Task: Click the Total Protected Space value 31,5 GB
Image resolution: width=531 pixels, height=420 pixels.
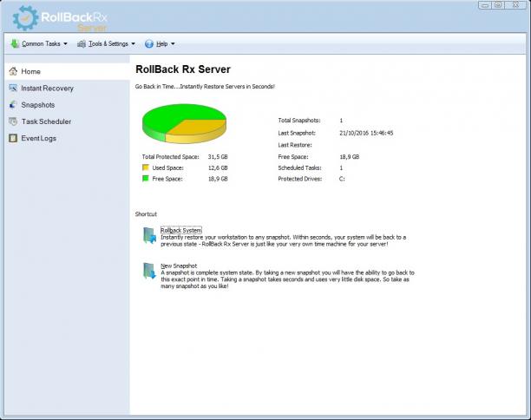Action: pyautogui.click(x=218, y=156)
